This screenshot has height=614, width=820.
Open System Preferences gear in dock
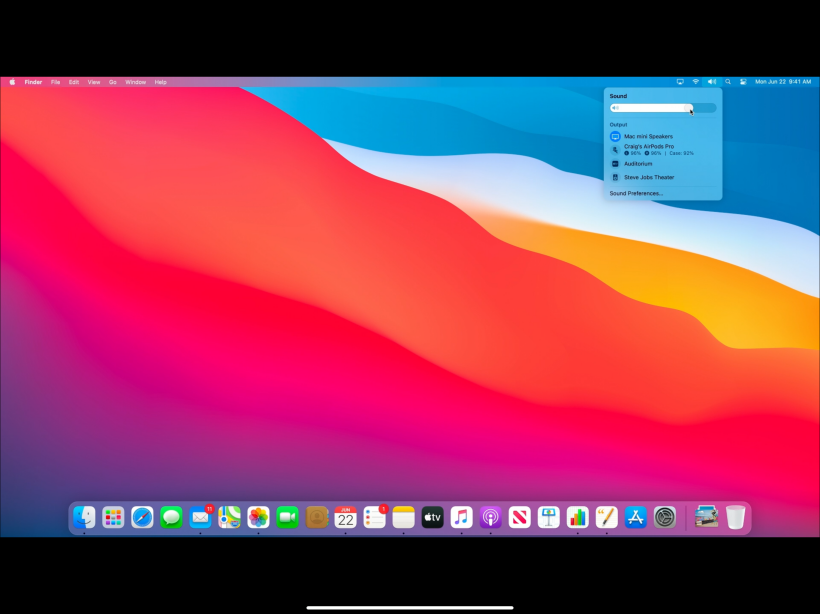pos(664,517)
